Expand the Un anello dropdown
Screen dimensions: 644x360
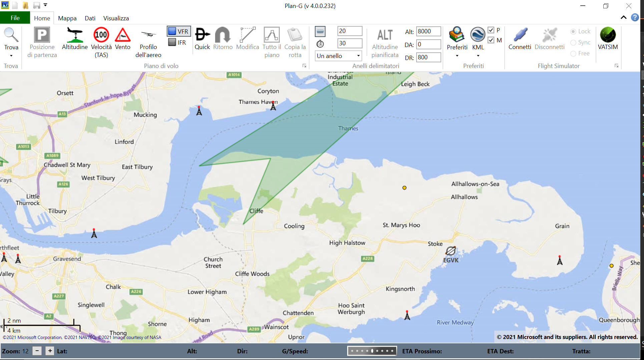(358, 56)
